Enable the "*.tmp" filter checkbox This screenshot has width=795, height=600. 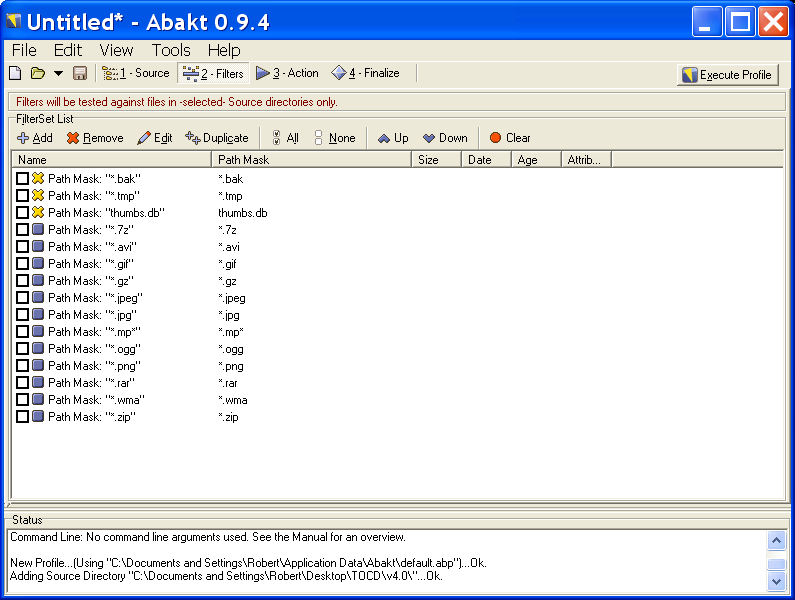22,196
